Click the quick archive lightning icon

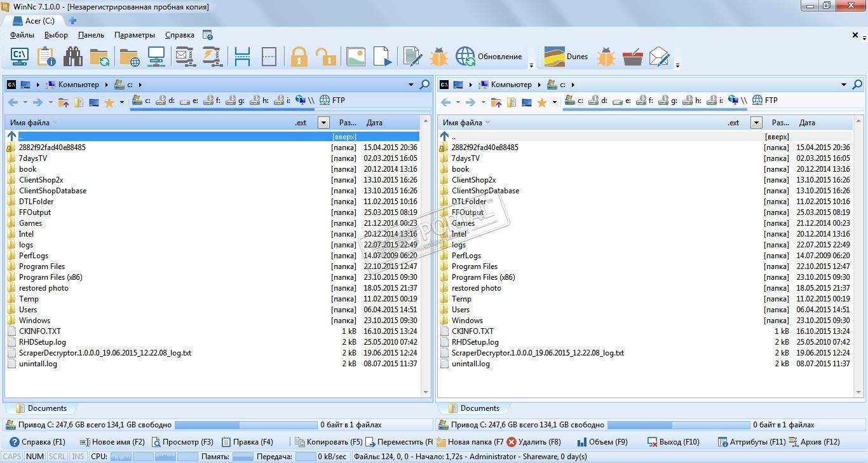(x=211, y=57)
